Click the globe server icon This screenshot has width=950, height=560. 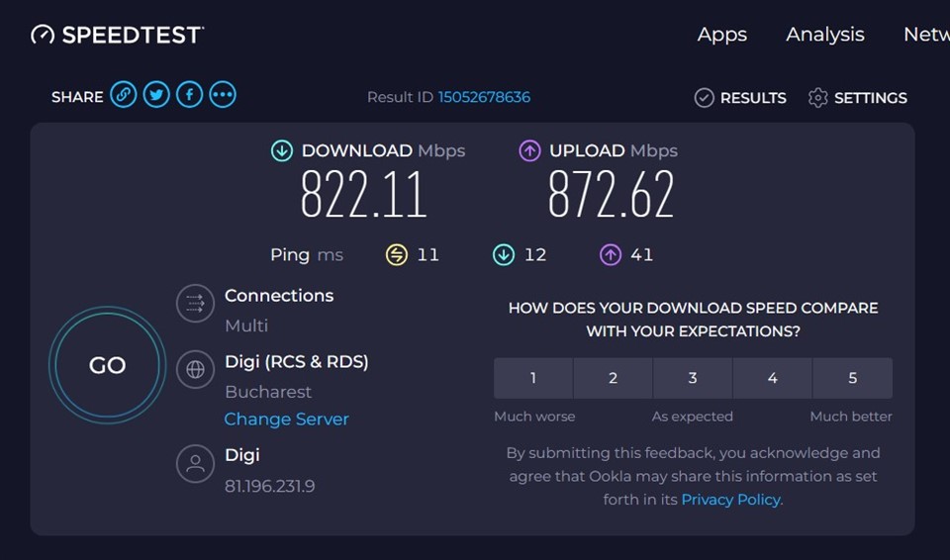coord(195,370)
